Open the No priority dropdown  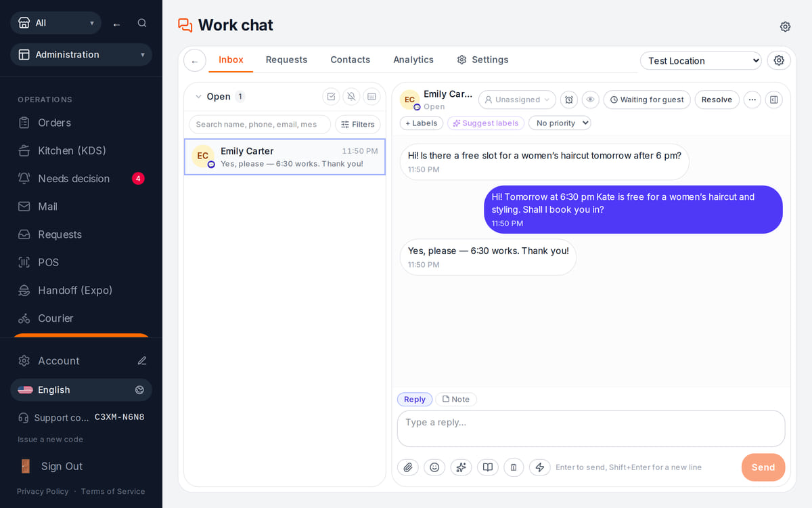(x=560, y=123)
